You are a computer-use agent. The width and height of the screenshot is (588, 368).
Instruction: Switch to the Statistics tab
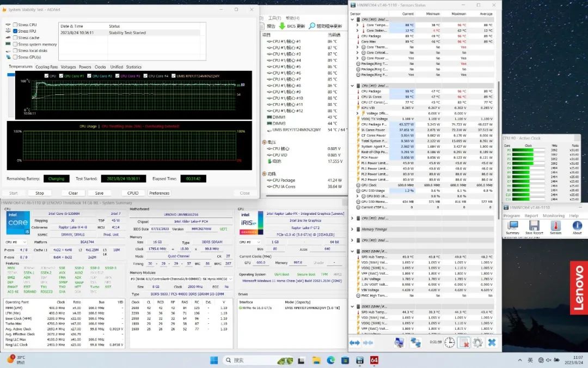[134, 67]
